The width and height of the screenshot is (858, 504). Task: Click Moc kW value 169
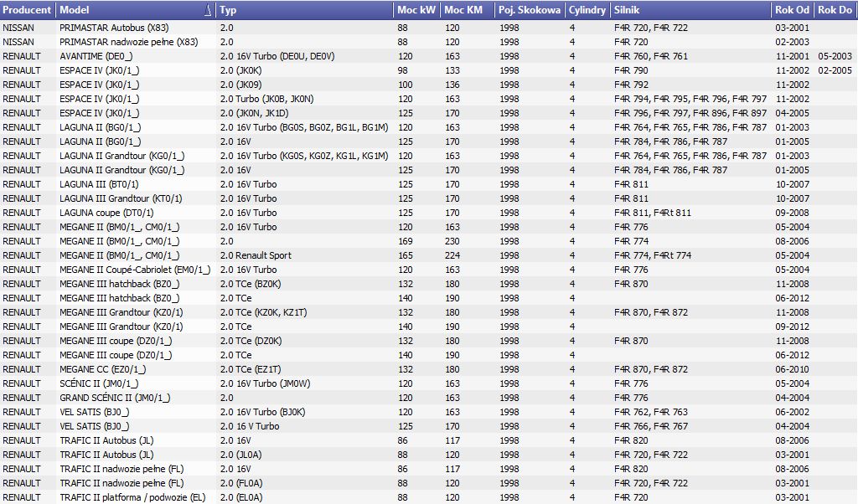point(405,240)
